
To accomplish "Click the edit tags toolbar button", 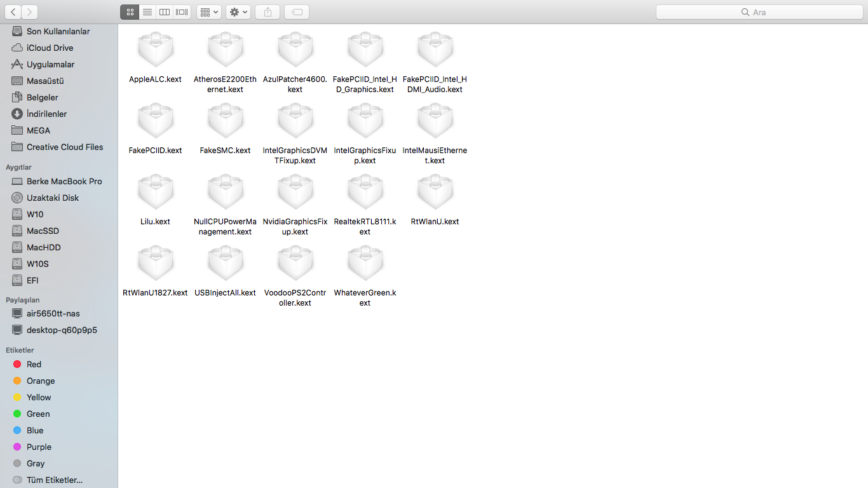I will tap(297, 12).
